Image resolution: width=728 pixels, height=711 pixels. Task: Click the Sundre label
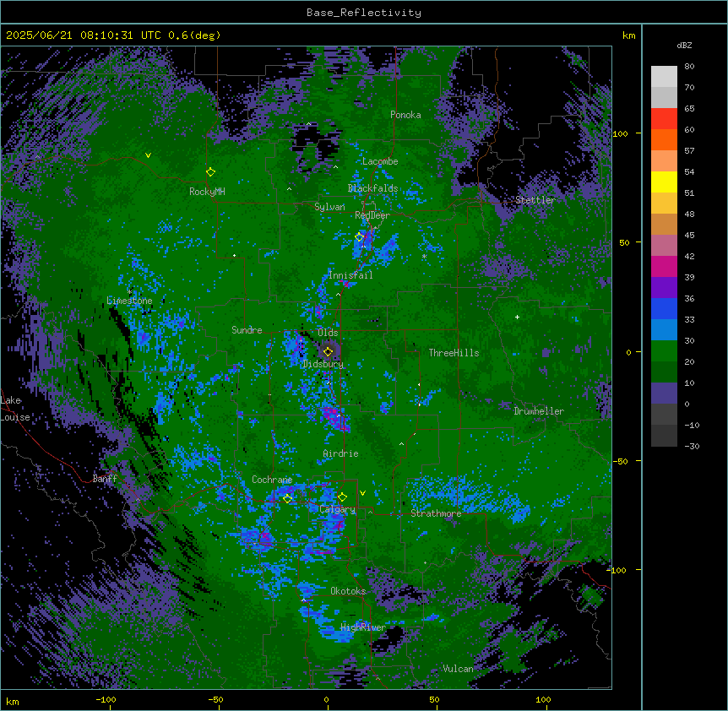[247, 330]
